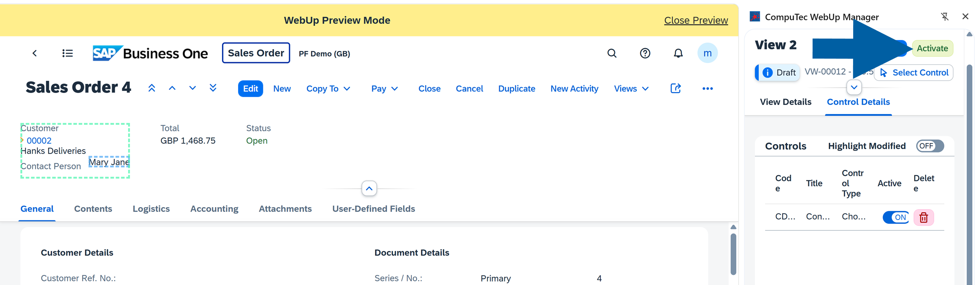
Task: Click the New button
Action: [x=282, y=89]
